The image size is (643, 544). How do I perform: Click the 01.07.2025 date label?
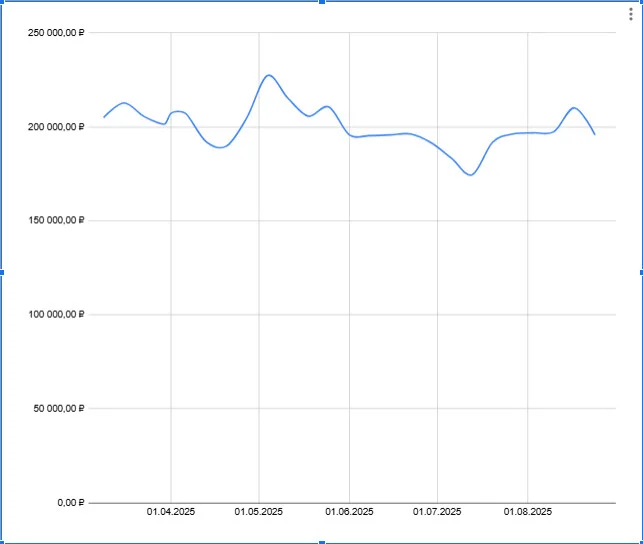point(437,512)
